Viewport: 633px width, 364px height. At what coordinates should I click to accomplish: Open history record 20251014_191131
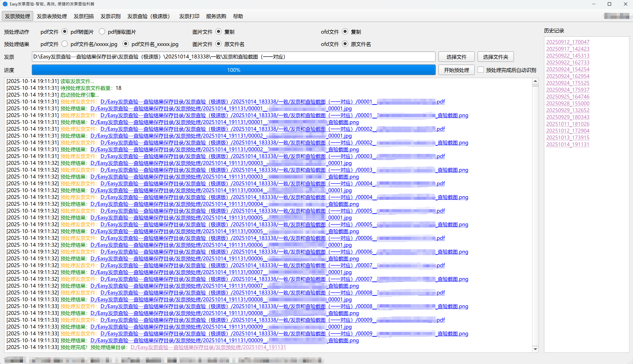(x=567, y=144)
